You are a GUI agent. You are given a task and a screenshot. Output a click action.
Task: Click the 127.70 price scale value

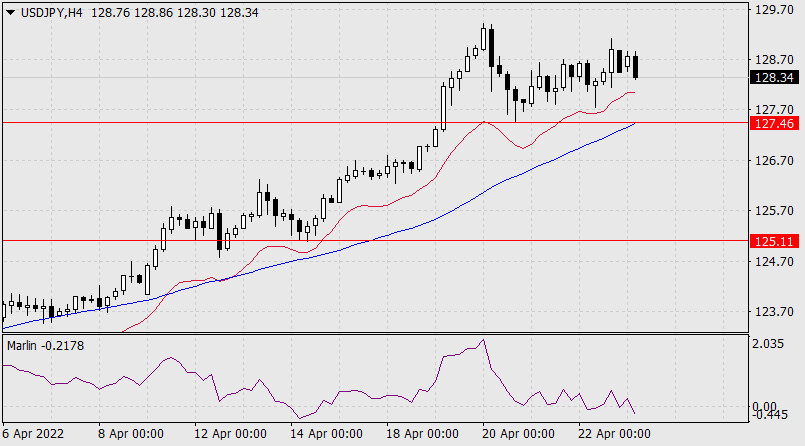tap(774, 110)
